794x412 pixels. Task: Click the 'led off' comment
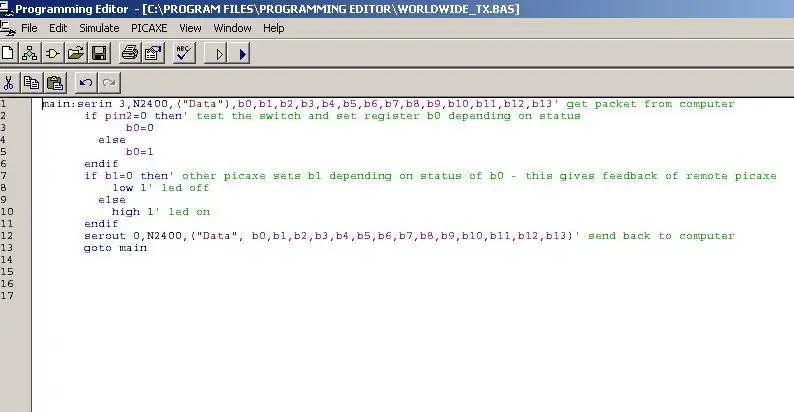185,188
